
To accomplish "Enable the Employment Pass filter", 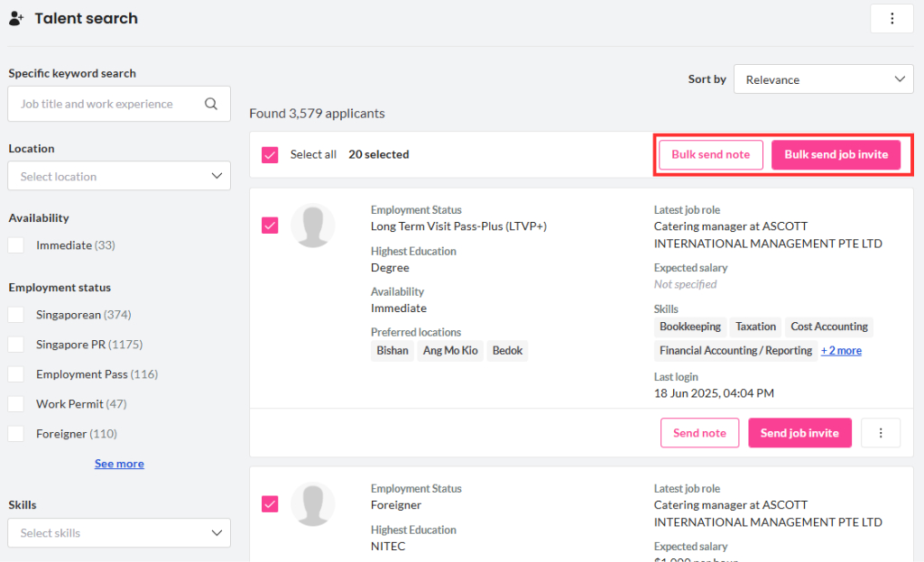I will pyautogui.click(x=16, y=374).
